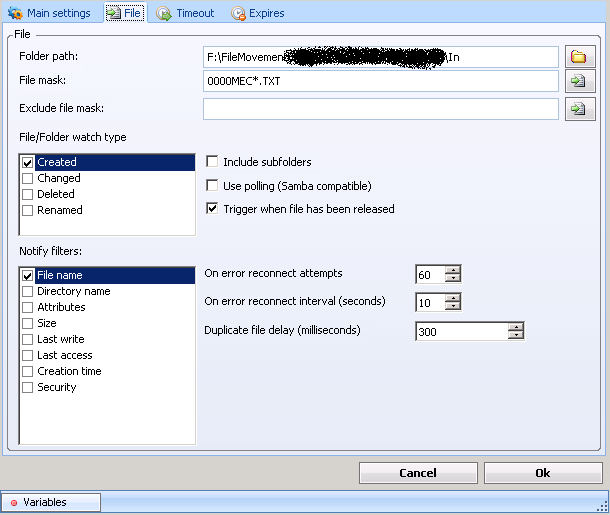The width and height of the screenshot is (610, 515).
Task: Enable Use polling (Samba compatible)
Action: coord(212,186)
